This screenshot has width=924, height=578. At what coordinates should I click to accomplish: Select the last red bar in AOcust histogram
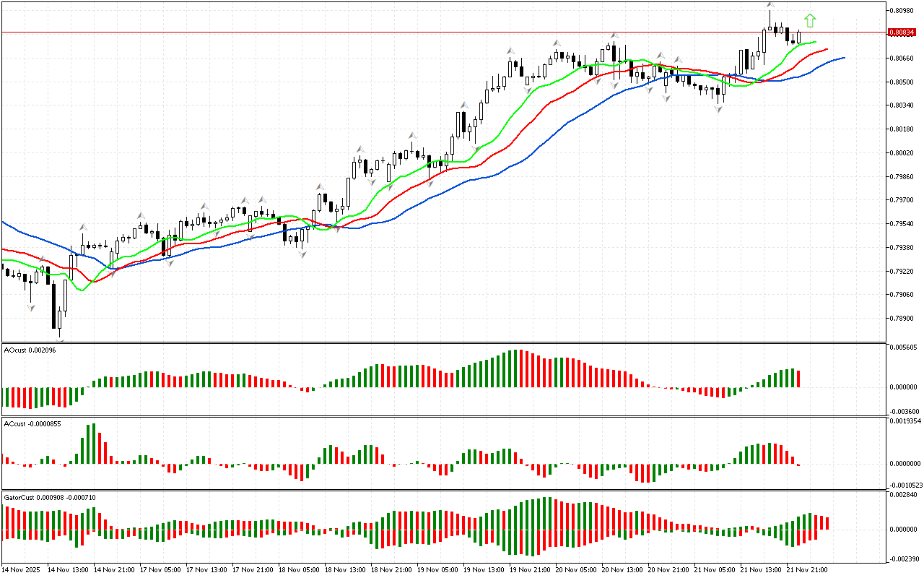click(799, 379)
